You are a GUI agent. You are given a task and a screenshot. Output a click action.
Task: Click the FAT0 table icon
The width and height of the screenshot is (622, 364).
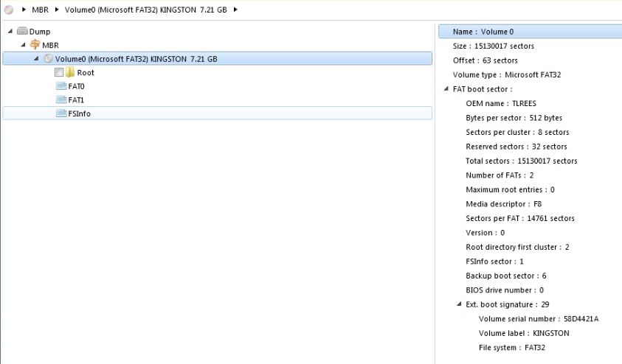click(x=61, y=86)
